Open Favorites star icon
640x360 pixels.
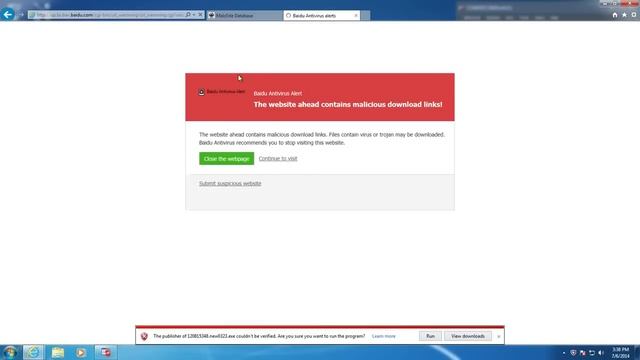624,15
